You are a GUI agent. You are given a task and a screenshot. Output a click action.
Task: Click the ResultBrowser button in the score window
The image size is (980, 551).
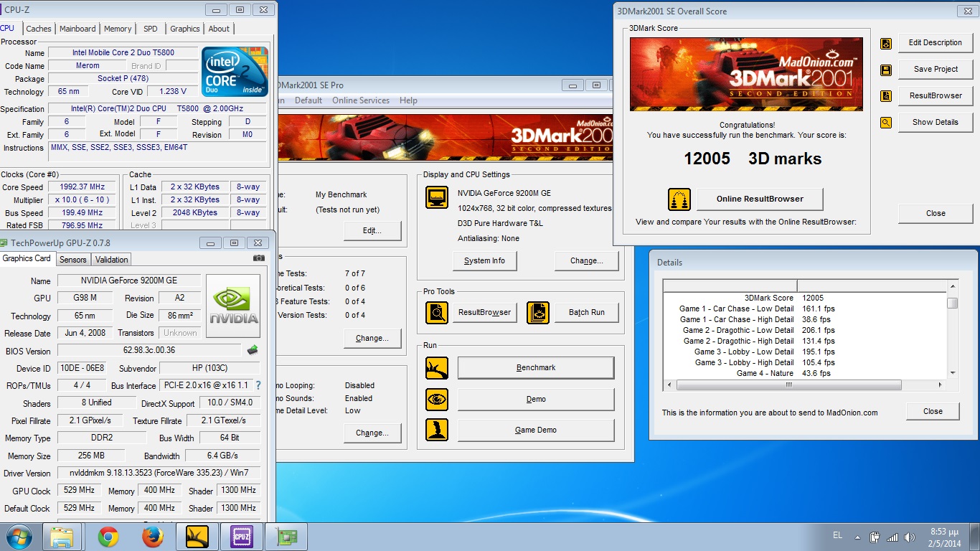click(936, 95)
